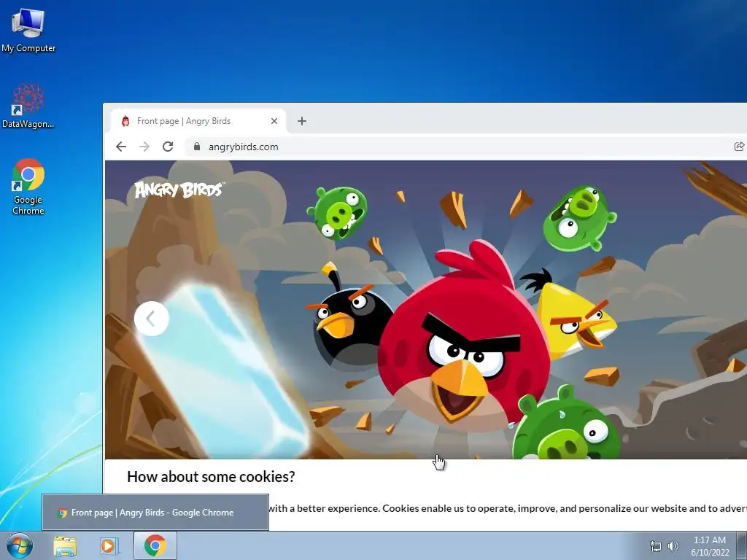The width and height of the screenshot is (747, 560).
Task: Go back using Chrome's back arrow
Action: (121, 147)
